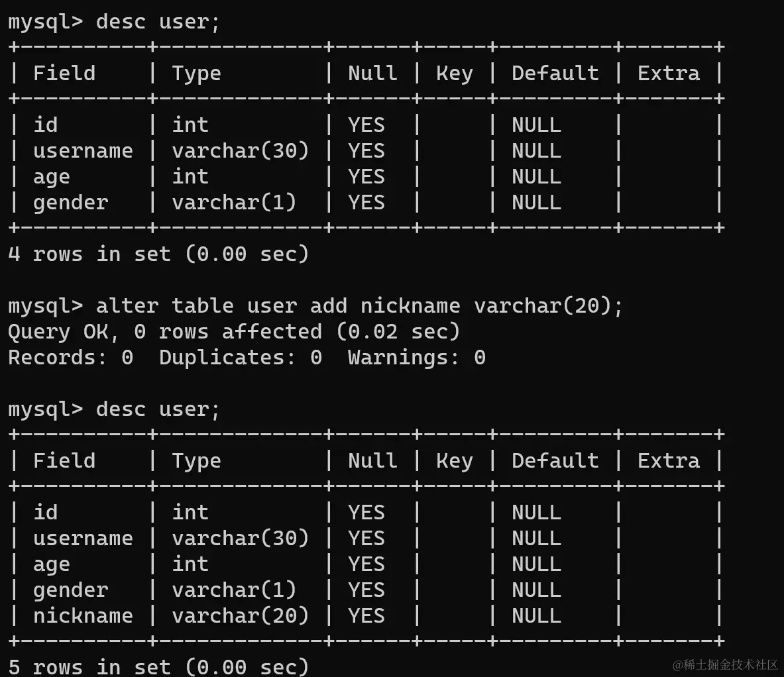Click the "Query OK, 0 rows affected" message
The image size is (784, 677).
pos(233,331)
